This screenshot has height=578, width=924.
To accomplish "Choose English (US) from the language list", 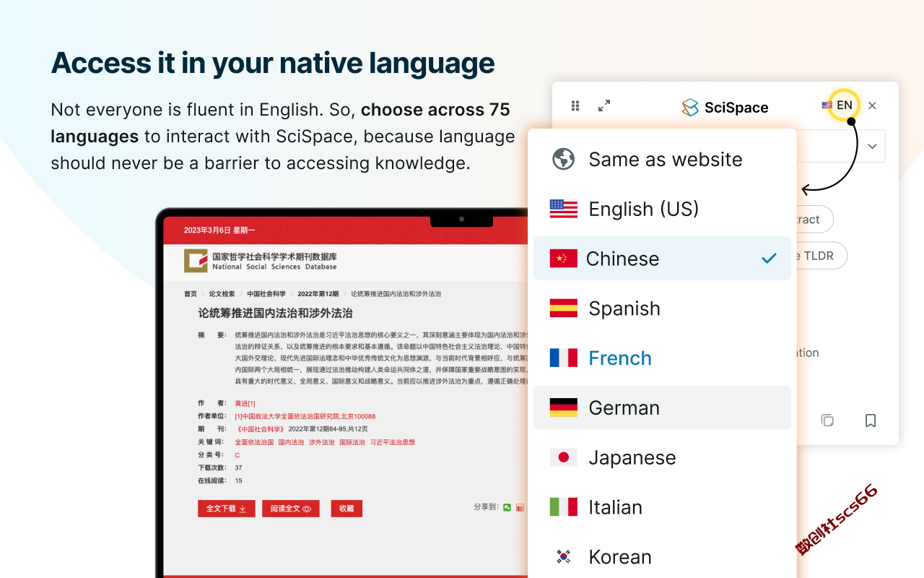I will [x=662, y=209].
